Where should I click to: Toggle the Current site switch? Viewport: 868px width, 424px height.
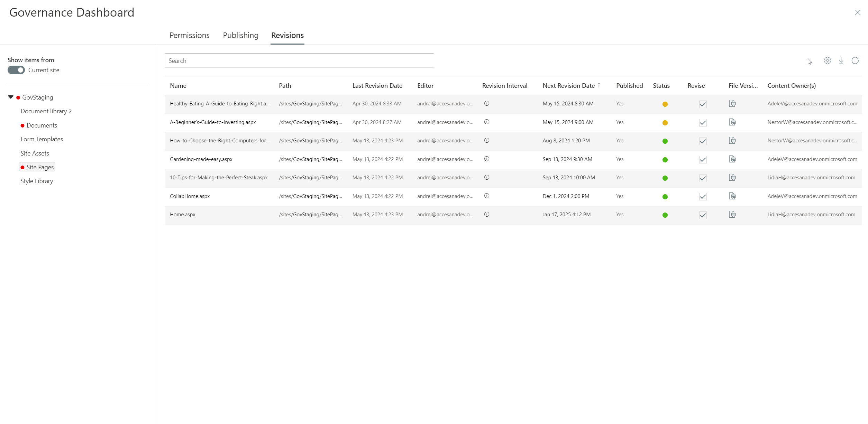point(16,70)
